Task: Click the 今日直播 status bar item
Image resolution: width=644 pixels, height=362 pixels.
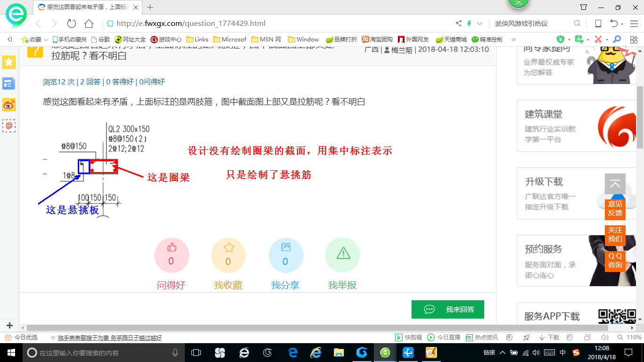Action: [444, 337]
